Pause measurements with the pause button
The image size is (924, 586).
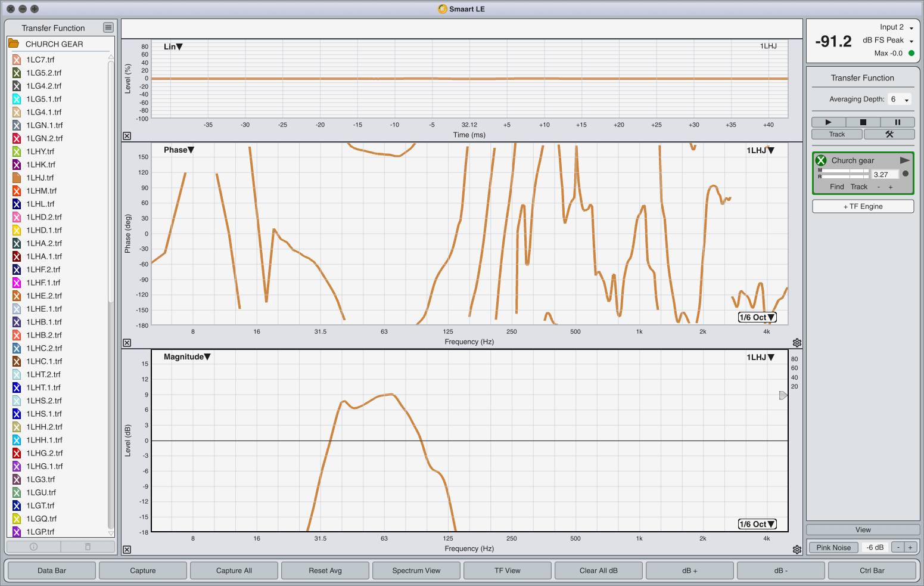click(x=897, y=122)
